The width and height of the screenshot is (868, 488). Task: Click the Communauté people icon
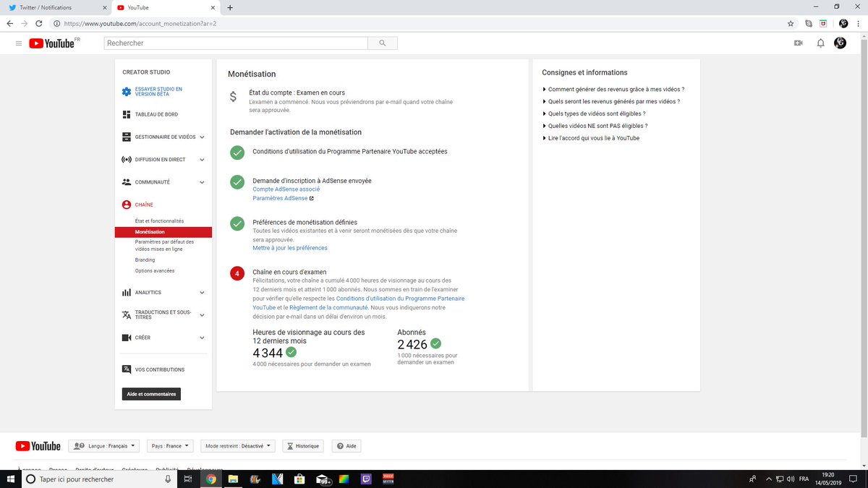[126, 182]
